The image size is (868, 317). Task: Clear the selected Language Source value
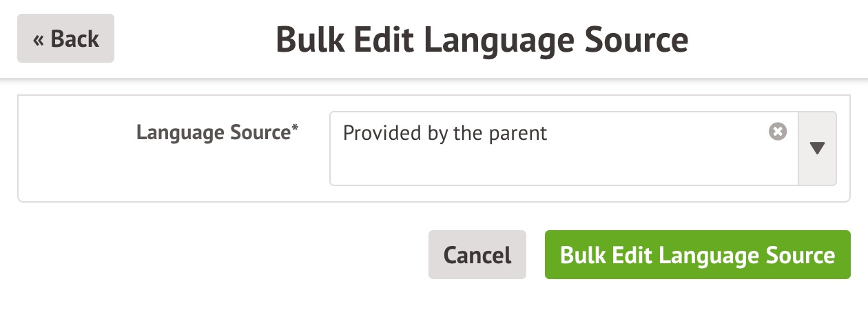[x=777, y=131]
